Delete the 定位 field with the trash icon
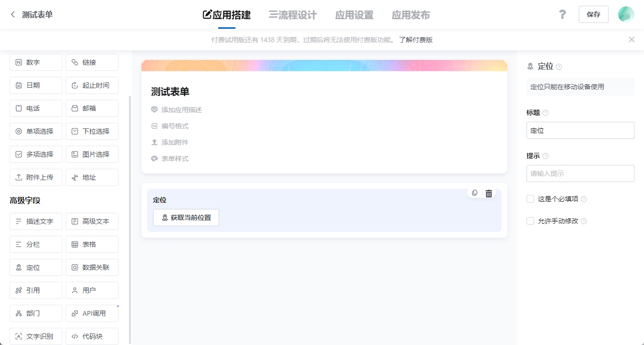644x345 pixels. click(489, 193)
